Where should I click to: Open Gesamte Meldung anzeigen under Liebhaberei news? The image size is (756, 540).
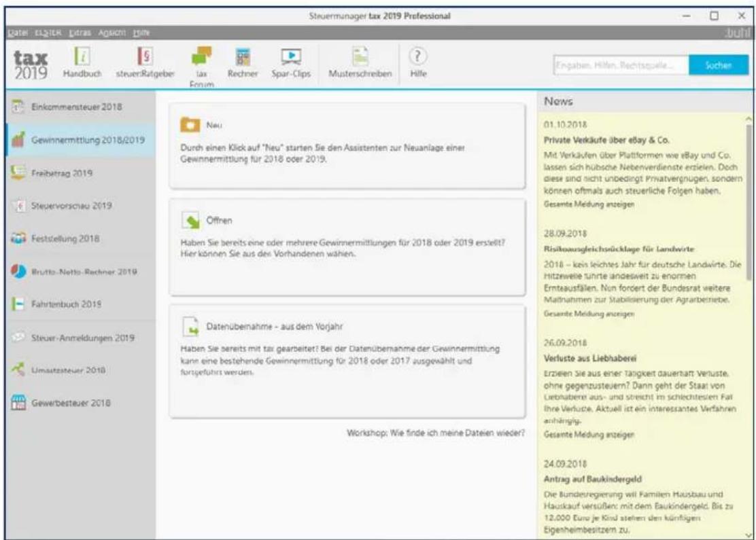[x=589, y=435]
